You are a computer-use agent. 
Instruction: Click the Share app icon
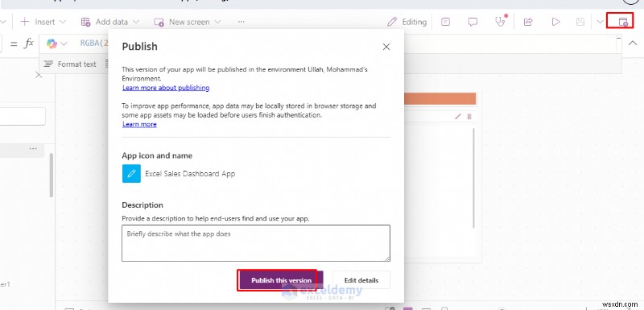pos(528,22)
